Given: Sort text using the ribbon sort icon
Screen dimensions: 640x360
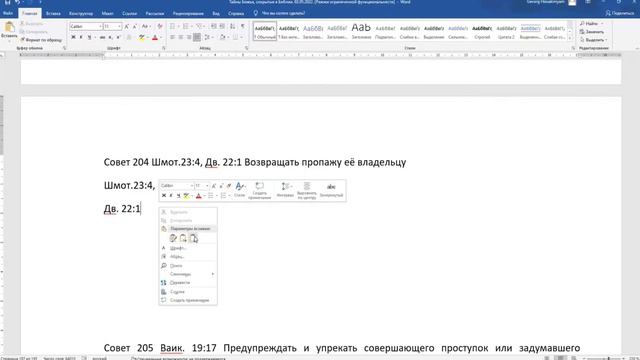Looking at the screenshot, I should [x=233, y=27].
